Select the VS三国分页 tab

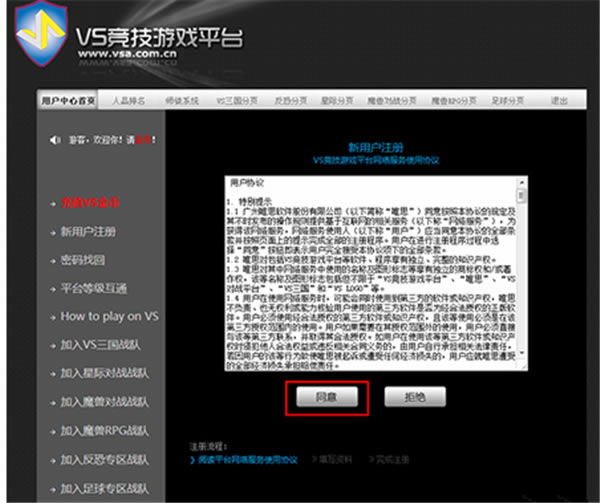[x=236, y=101]
